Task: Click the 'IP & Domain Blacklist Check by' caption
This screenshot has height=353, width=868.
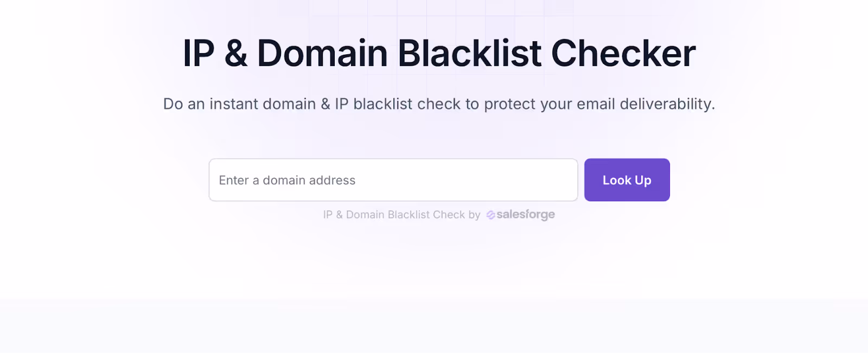Action: pyautogui.click(x=400, y=214)
